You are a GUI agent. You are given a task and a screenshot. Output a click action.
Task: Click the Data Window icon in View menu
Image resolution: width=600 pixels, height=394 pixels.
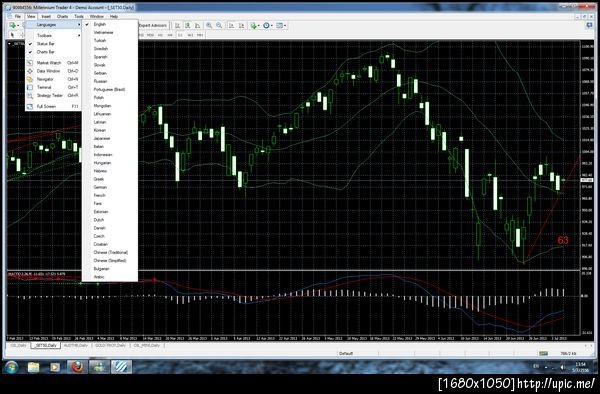30,71
